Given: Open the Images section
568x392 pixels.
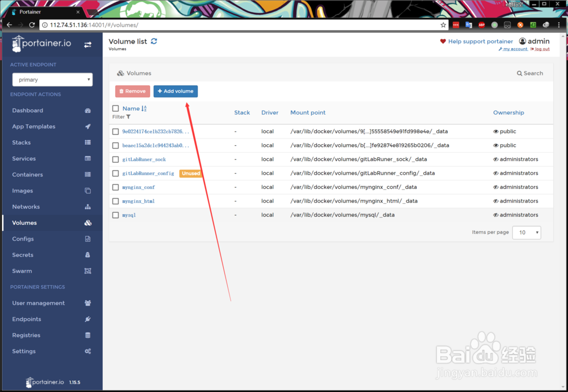Looking at the screenshot, I should [22, 191].
